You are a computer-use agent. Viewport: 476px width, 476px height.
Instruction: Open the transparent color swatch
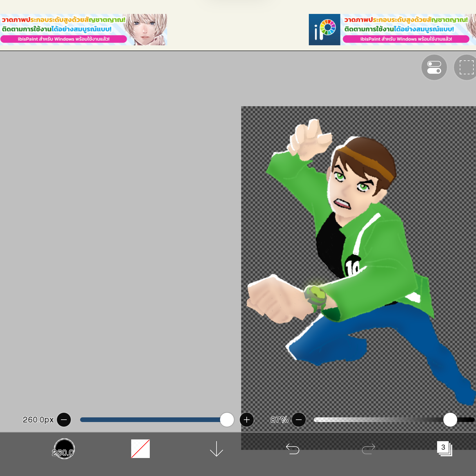(140, 449)
